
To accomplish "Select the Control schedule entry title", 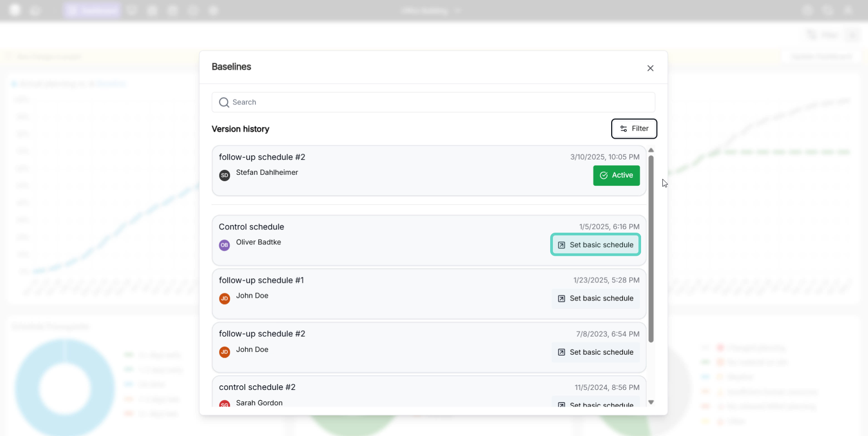I will pos(251,227).
